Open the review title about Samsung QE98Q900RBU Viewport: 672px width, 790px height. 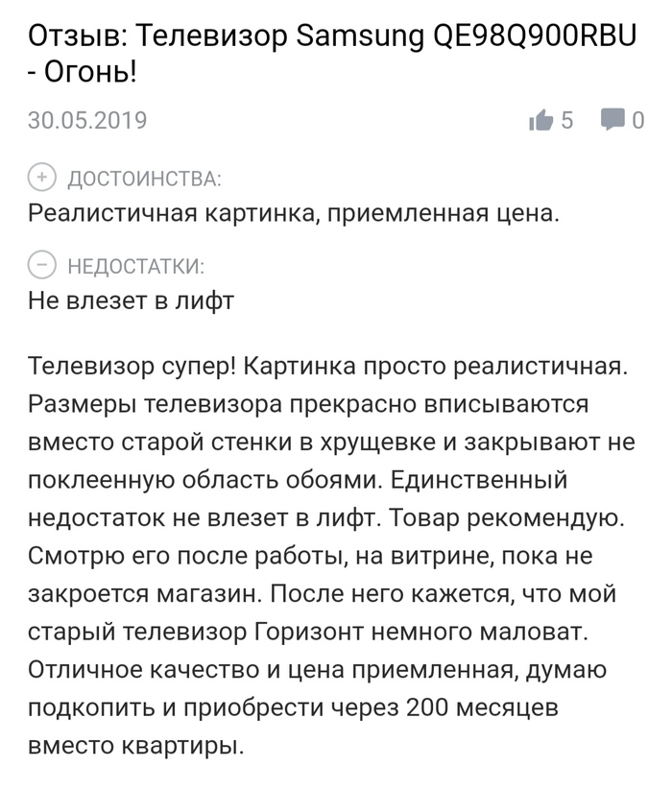click(x=326, y=37)
